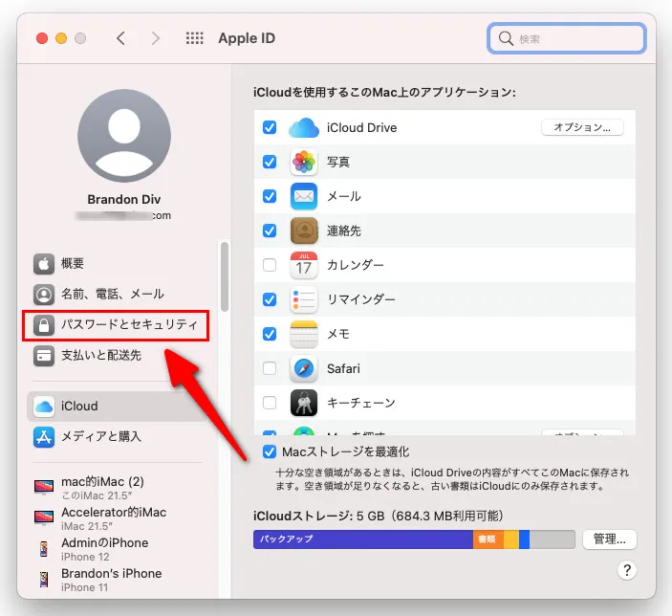Screen dimensions: 672x616
Task: Open 概要 sidebar item
Action: [116, 263]
